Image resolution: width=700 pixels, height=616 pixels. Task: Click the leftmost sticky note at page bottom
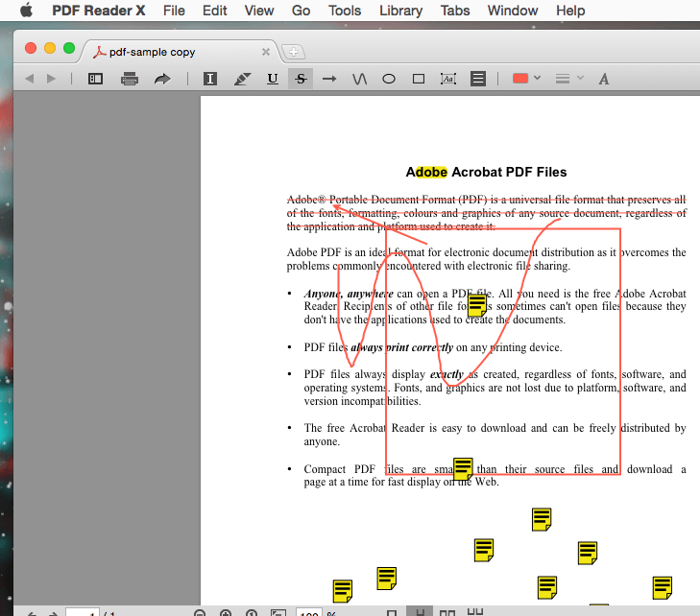click(x=343, y=591)
